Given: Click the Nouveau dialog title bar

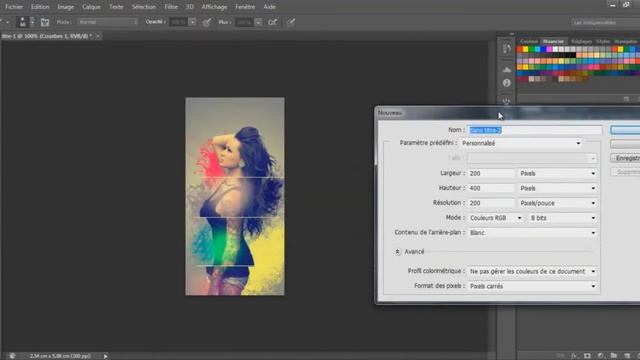Looking at the screenshot, I should click(x=507, y=113).
